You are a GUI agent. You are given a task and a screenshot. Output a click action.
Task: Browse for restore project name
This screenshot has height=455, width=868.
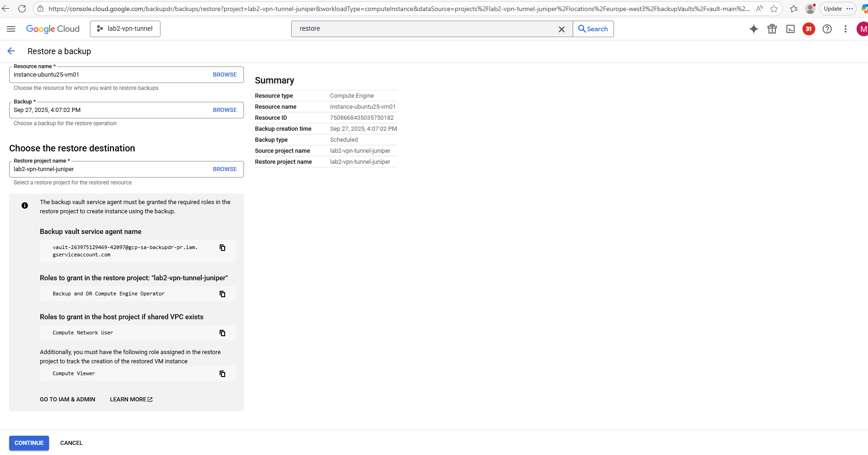225,169
